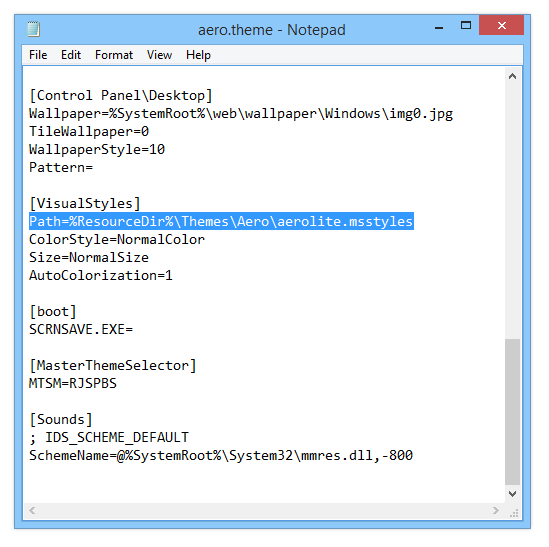Click the TileWallpaper=0 line

pos(89,132)
